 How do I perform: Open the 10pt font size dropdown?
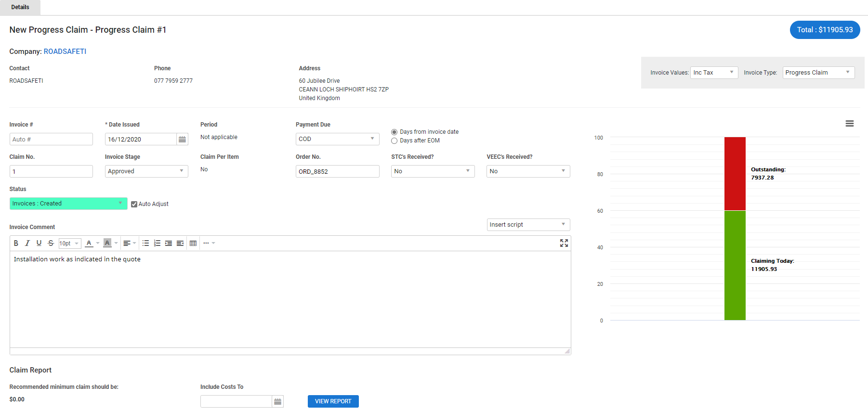coord(70,244)
